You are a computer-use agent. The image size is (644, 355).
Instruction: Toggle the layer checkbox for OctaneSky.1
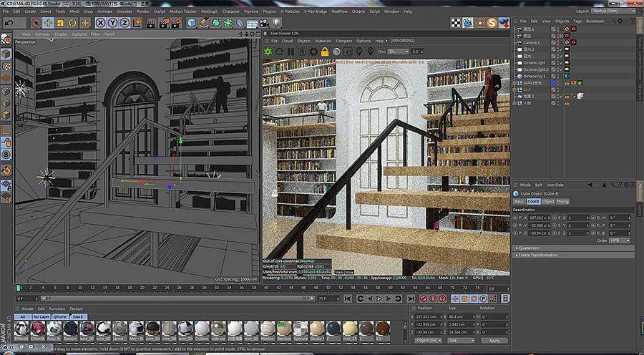(x=554, y=77)
